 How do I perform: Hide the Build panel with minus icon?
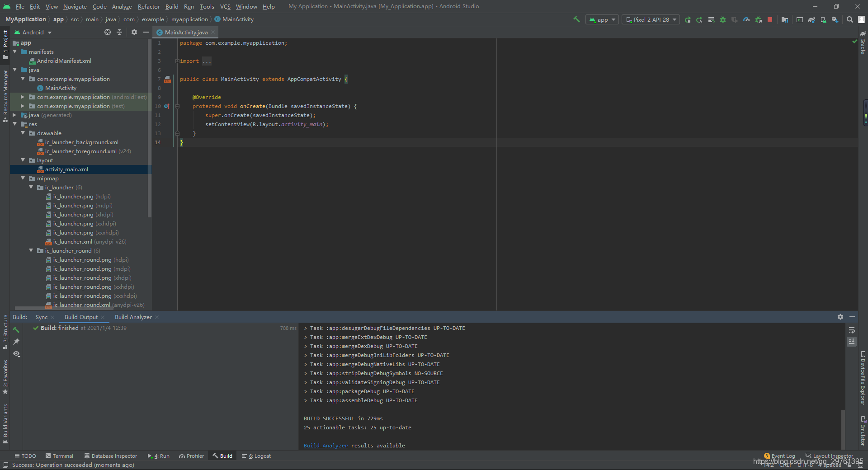[852, 317]
